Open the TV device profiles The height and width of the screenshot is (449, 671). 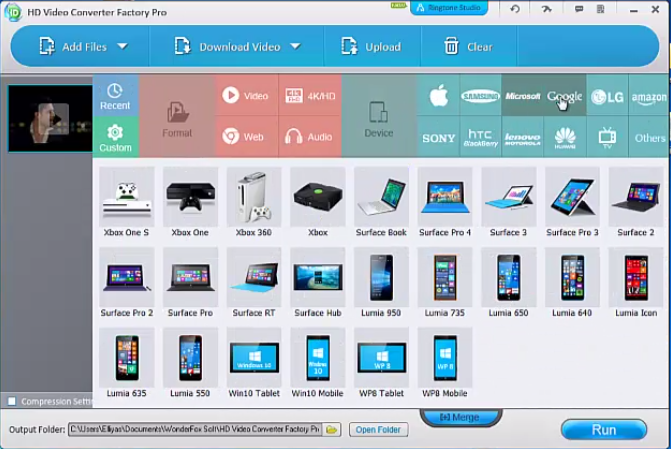coord(607,137)
